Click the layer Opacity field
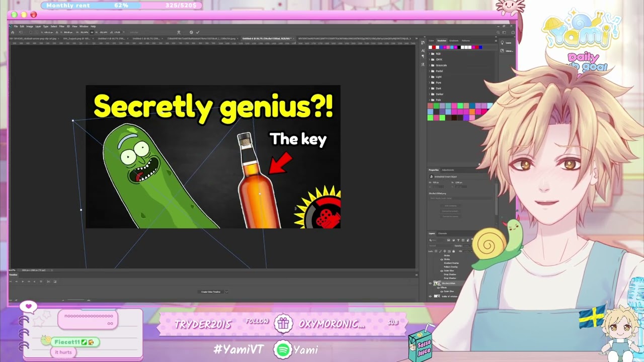Viewport: 644px width, 362px height. click(467, 246)
